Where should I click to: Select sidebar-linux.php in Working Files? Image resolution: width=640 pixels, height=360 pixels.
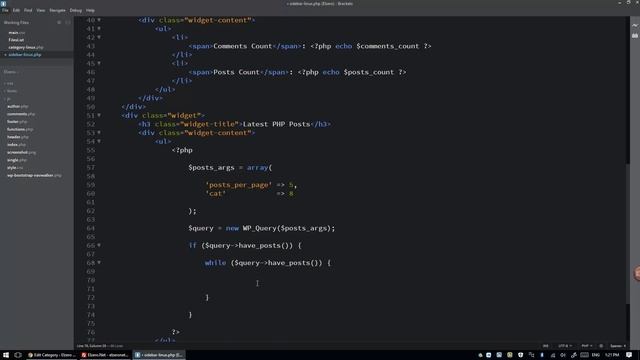(x=25, y=55)
